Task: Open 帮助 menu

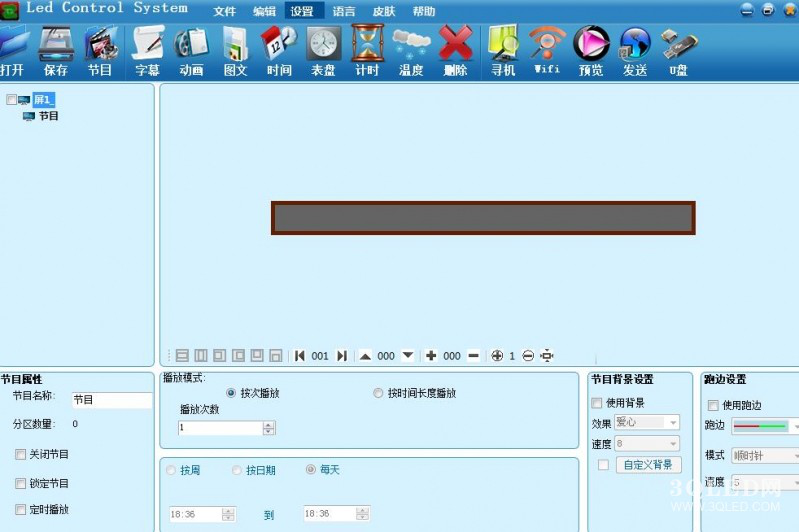Action: (424, 11)
